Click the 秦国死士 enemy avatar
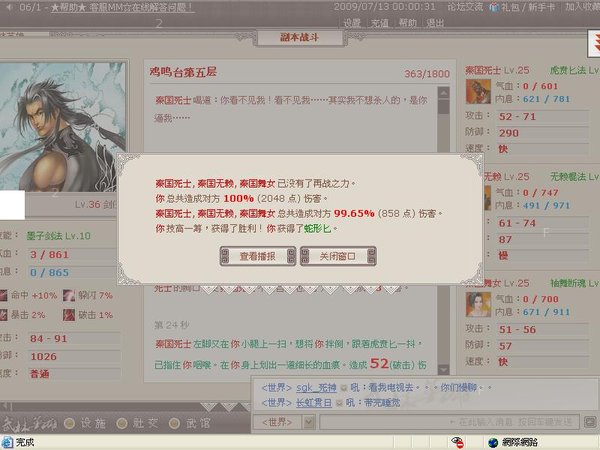The height and width of the screenshot is (450, 600). pyautogui.click(x=478, y=91)
